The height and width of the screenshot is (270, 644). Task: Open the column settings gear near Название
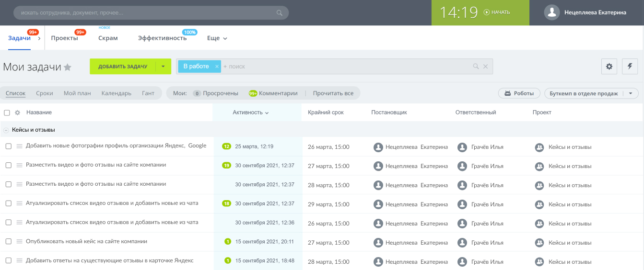pos(17,112)
